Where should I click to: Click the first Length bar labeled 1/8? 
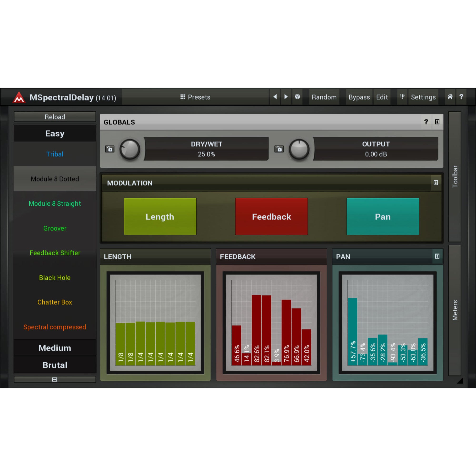pyautogui.click(x=120, y=344)
